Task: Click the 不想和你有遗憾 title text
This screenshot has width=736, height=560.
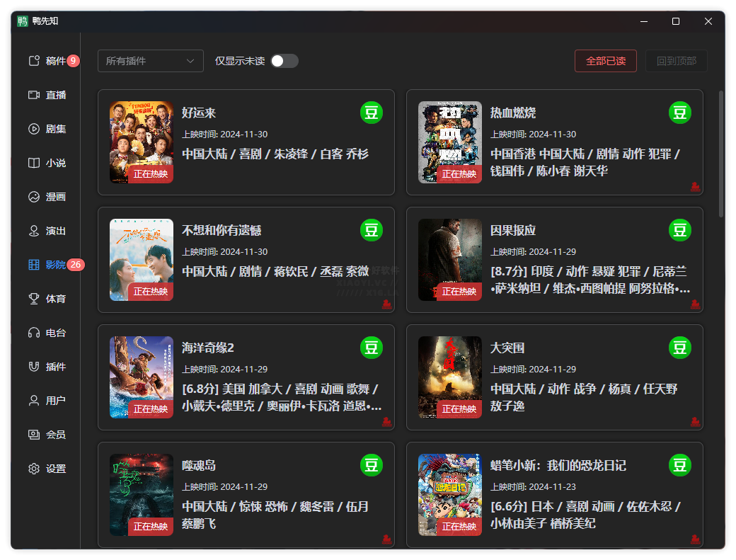Action: tap(222, 230)
